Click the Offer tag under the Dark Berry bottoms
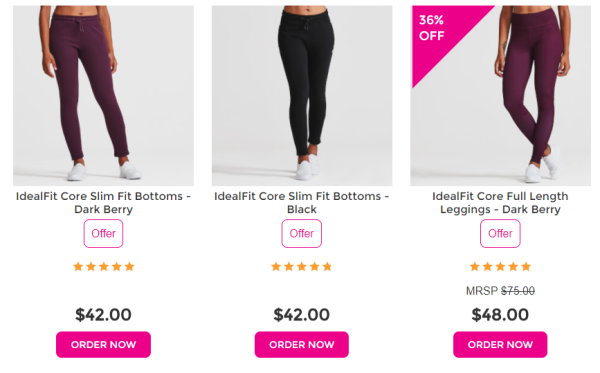Viewport: 600px width, 373px height. 103,233
